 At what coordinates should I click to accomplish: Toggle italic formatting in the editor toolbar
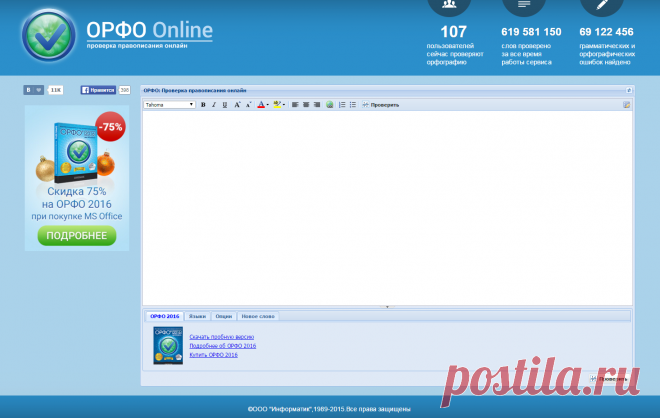coord(214,104)
